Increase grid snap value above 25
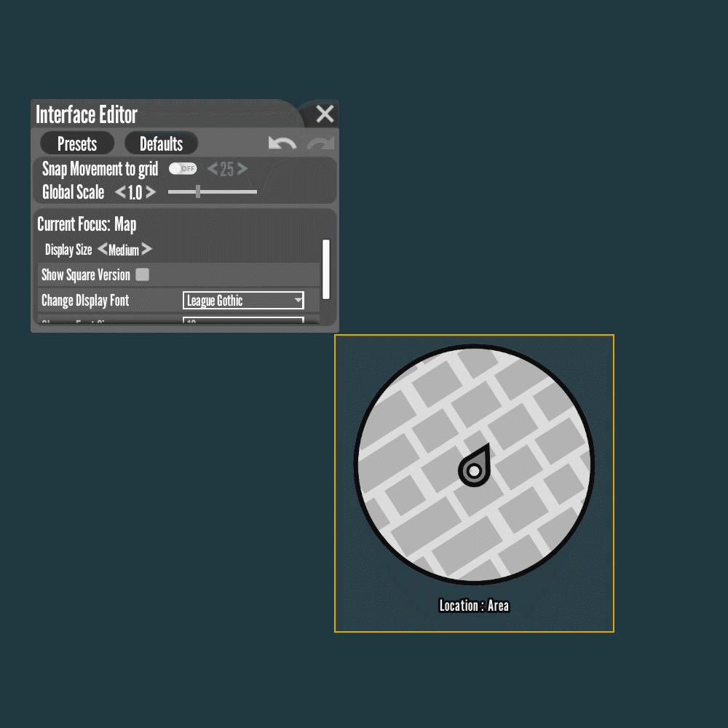This screenshot has height=728, width=728. tap(242, 169)
